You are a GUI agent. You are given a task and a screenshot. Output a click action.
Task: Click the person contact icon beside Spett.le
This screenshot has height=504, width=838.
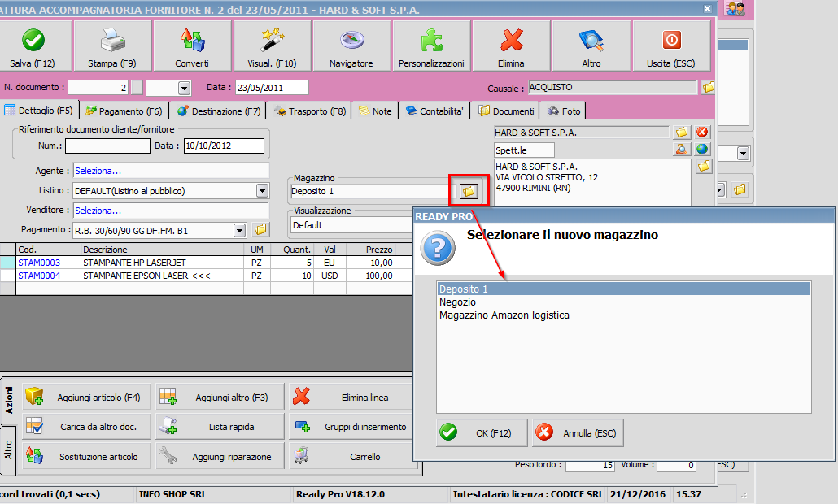[682, 149]
